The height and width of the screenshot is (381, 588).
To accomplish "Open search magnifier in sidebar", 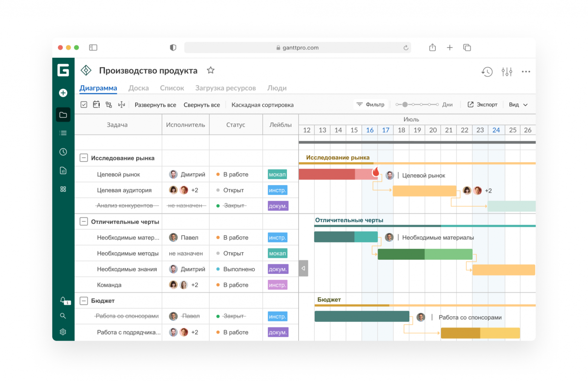I will [63, 316].
